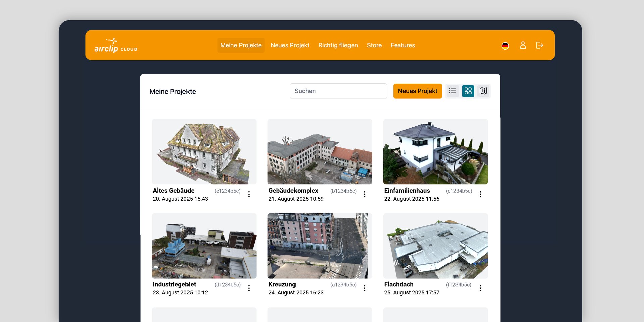The width and height of the screenshot is (644, 322).
Task: Select the project ID (e1234b5c)
Action: 228,191
